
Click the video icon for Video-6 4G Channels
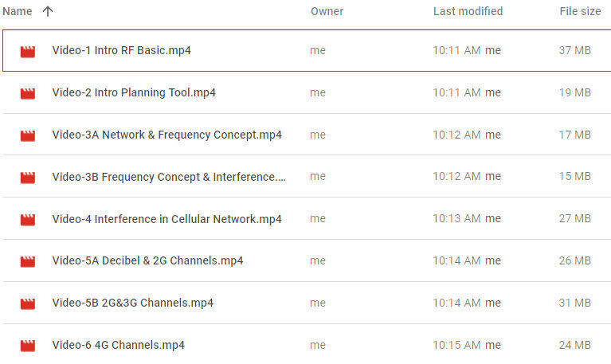coord(28,346)
